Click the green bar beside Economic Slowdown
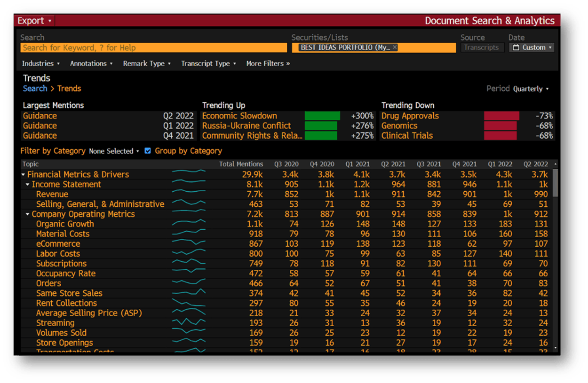588x383 pixels. [x=323, y=116]
